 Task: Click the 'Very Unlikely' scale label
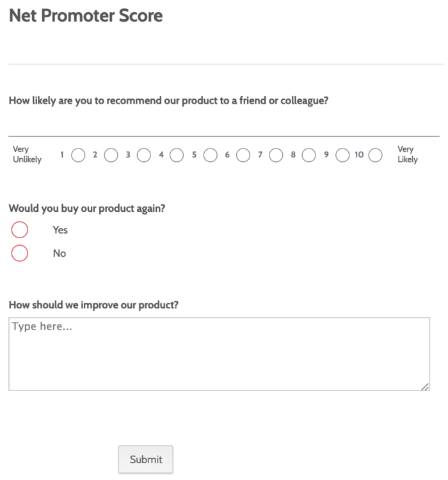[x=27, y=154]
